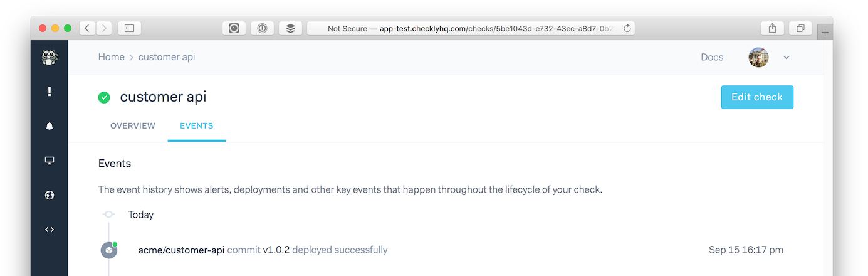868x276 pixels.
Task: Switch to the Overview tab
Action: click(x=133, y=125)
